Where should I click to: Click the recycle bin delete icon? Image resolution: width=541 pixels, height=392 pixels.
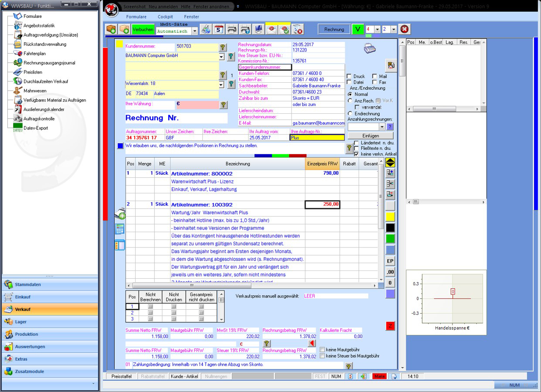[298, 30]
